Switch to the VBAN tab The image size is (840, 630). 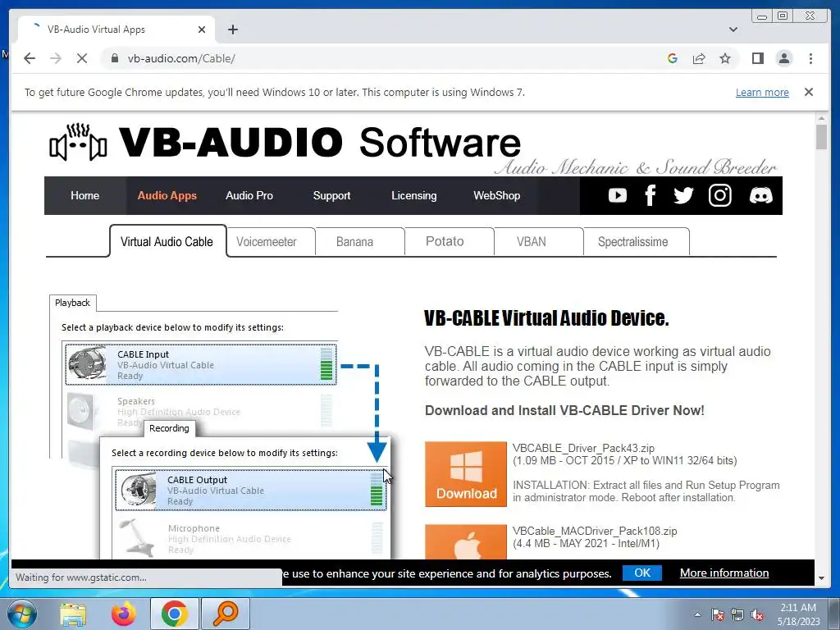coord(538,242)
